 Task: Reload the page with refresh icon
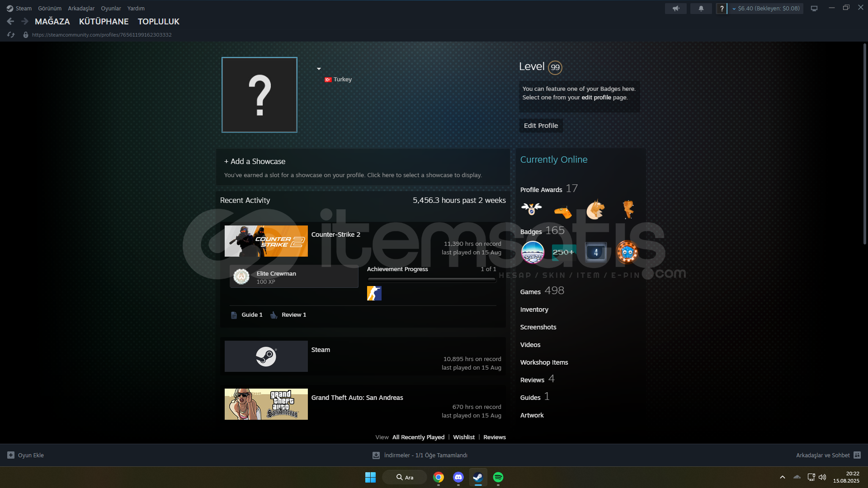[x=11, y=35]
